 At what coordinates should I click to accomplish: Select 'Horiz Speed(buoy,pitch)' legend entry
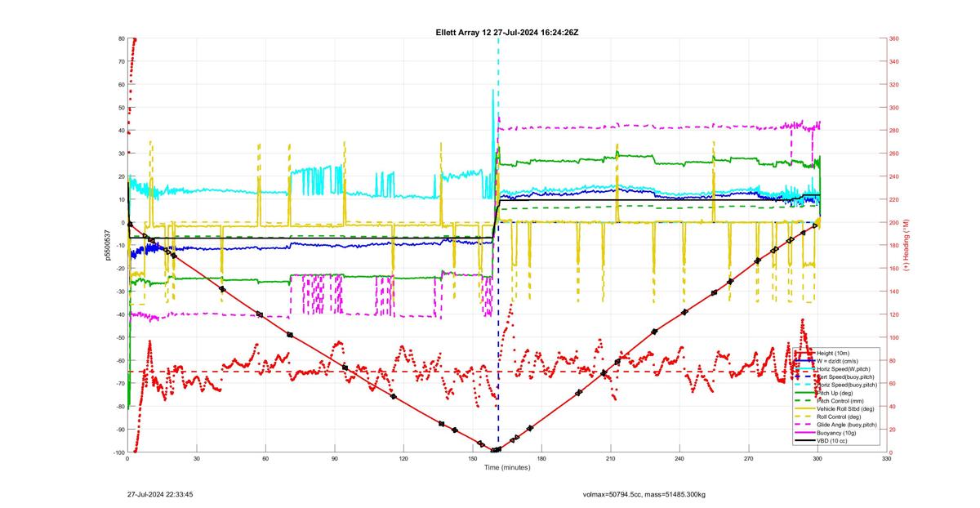tap(847, 385)
